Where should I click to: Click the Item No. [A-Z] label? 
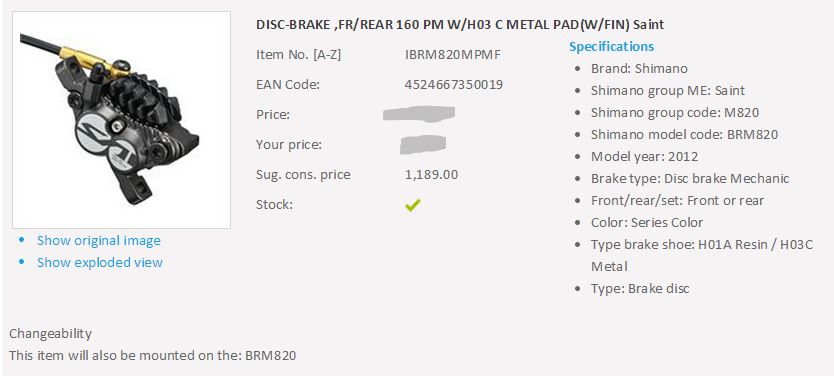click(x=298, y=54)
